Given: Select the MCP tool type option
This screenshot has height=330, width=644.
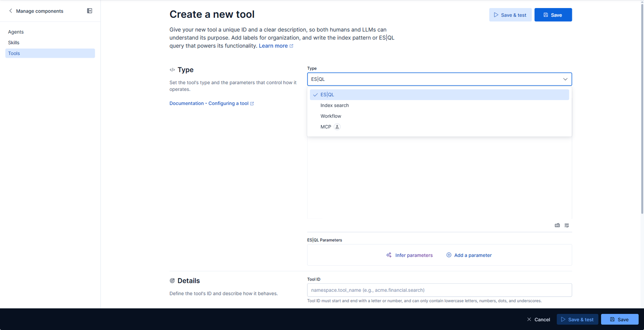Looking at the screenshot, I should click(x=440, y=127).
